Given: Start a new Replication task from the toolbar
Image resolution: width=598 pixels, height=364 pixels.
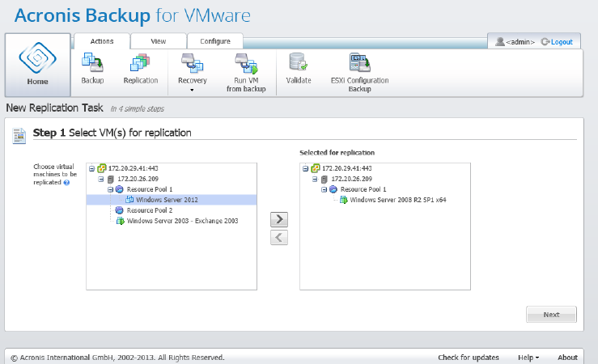Looking at the screenshot, I should click(140, 69).
